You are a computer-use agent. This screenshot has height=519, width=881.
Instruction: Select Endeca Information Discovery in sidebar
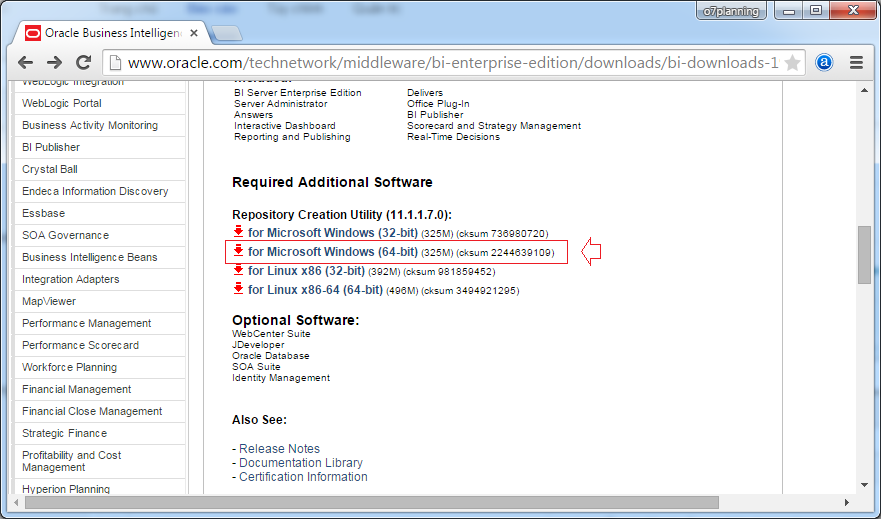tap(100, 191)
